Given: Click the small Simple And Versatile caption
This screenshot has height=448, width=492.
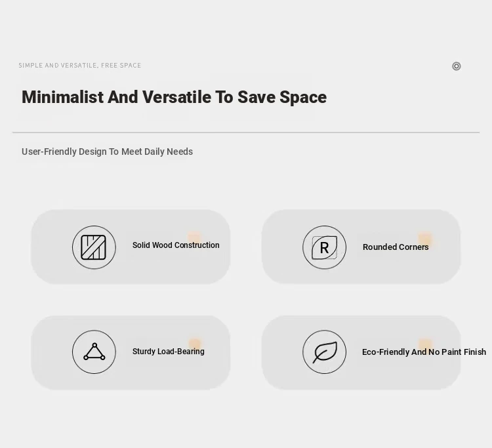Looking at the screenshot, I should 80,66.
